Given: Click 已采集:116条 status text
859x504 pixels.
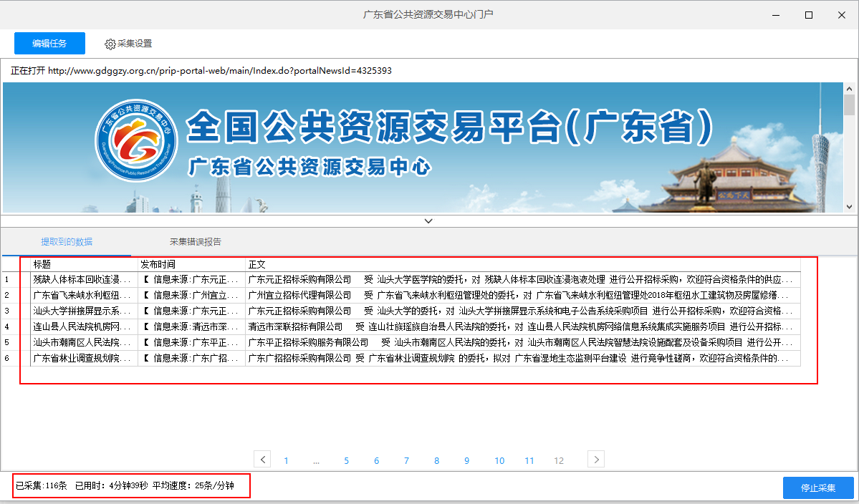Looking at the screenshot, I should pos(41,485).
